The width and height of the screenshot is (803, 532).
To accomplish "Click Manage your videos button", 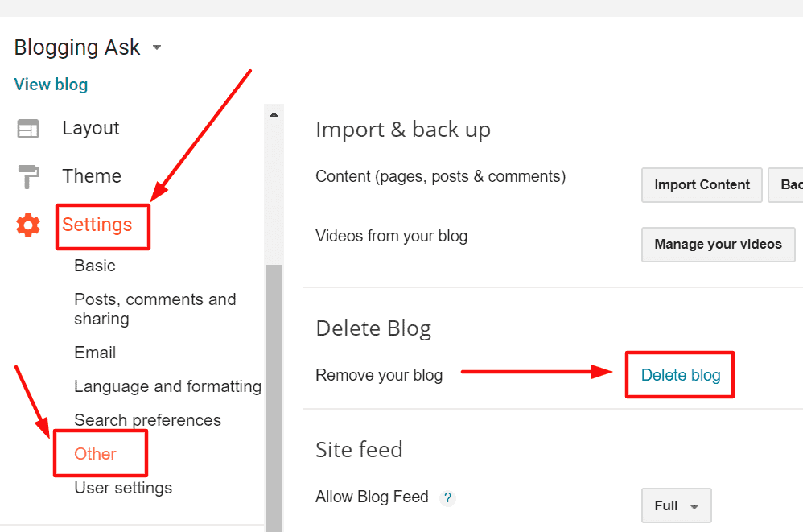I will coord(718,244).
